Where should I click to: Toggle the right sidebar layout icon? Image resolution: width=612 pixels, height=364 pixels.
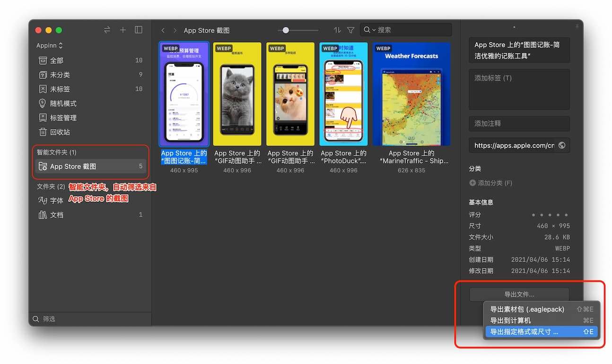click(139, 29)
